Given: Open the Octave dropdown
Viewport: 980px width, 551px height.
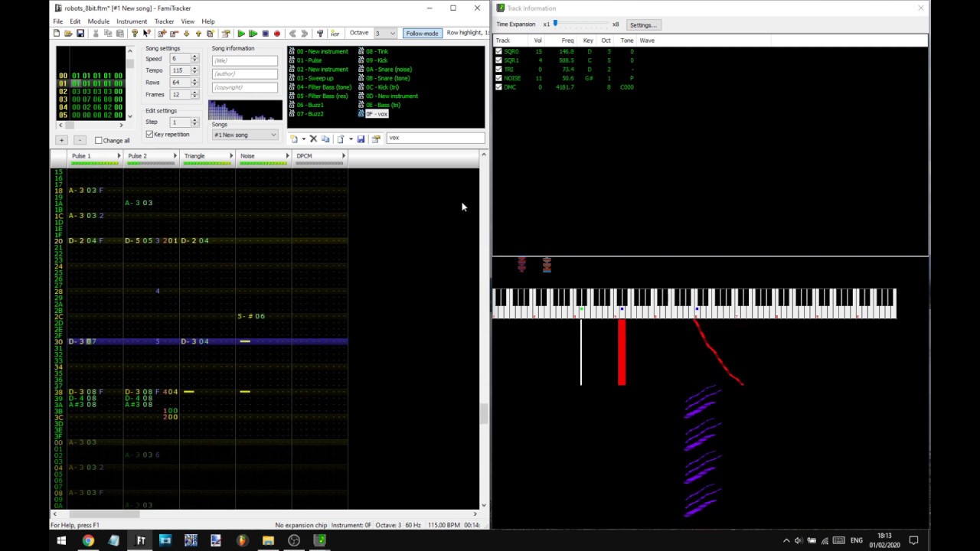Looking at the screenshot, I should click(385, 34).
